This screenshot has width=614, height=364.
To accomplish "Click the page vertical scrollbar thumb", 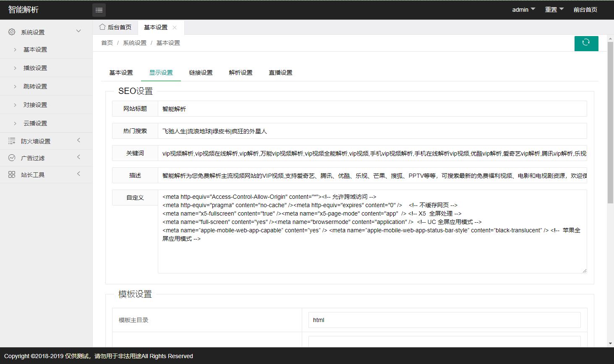I will (x=611, y=123).
